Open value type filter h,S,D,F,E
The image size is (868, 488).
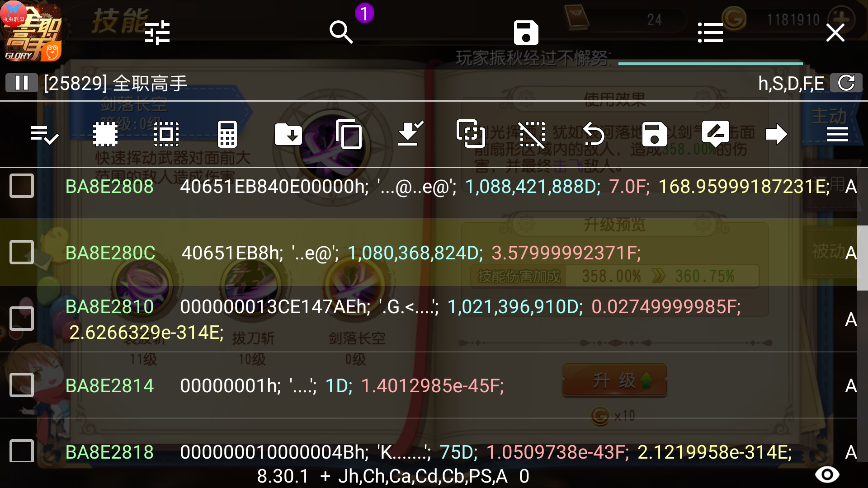pyautogui.click(x=791, y=83)
